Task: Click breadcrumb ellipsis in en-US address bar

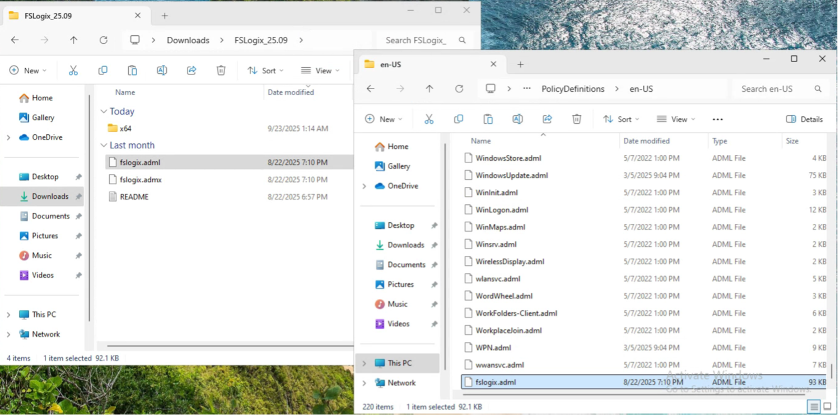Action: (527, 89)
